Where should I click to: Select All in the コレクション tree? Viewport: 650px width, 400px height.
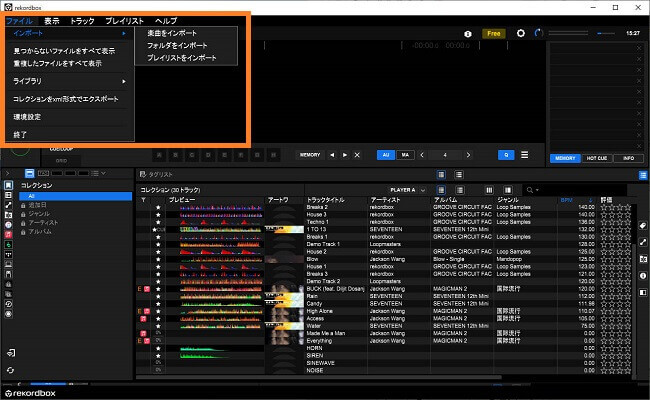76,196
